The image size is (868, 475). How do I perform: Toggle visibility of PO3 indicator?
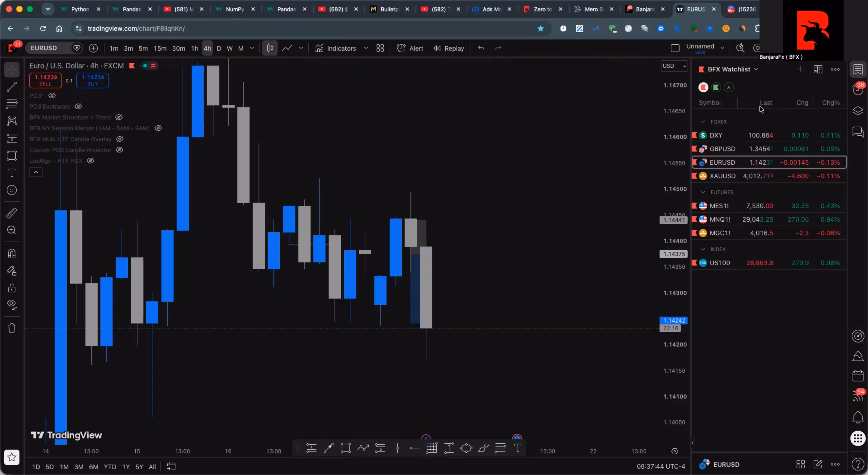pyautogui.click(x=52, y=95)
